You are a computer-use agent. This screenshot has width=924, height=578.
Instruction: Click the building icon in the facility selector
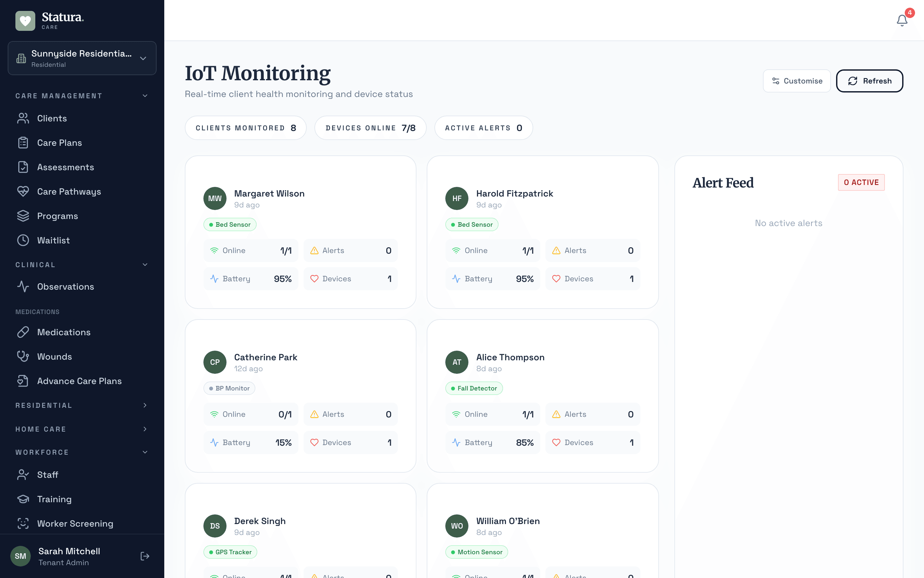tap(21, 58)
